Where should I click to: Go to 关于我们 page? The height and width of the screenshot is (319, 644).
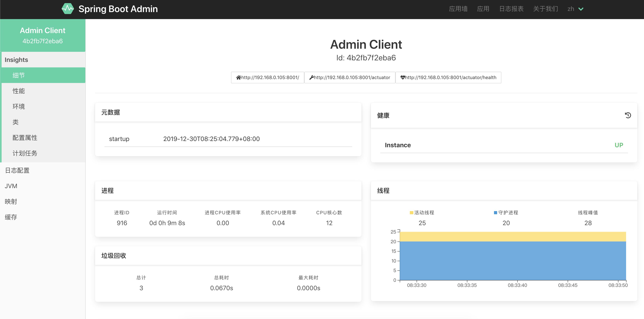coord(545,9)
